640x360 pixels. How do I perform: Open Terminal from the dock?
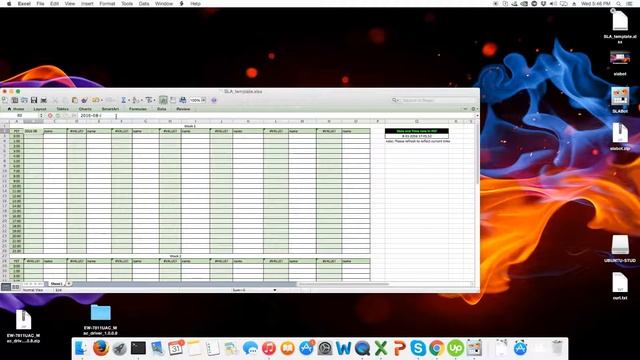138,348
